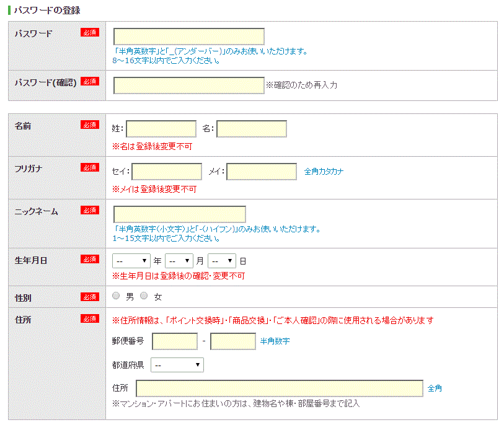Click the first 郵便番号 postal code box
The width and height of the screenshot is (504, 425).
(174, 341)
